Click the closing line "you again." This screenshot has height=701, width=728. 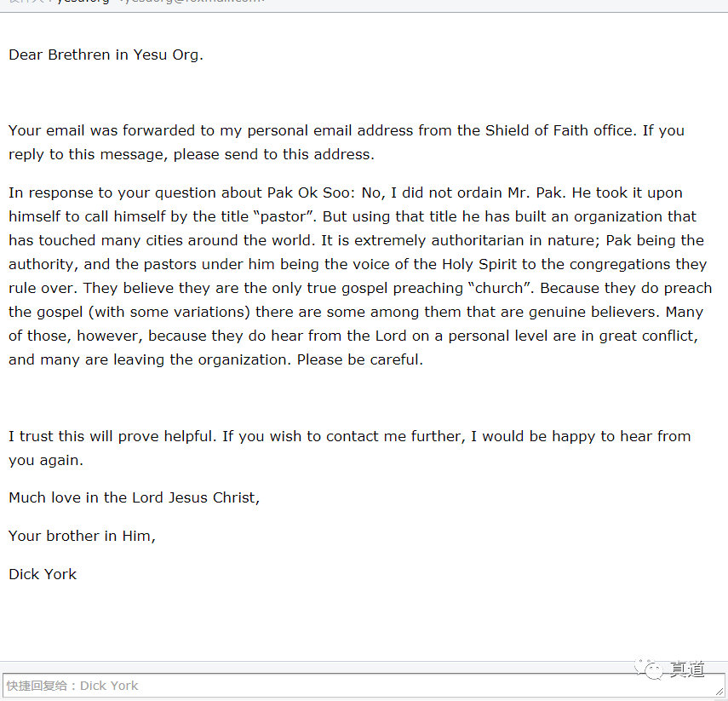coord(45,460)
